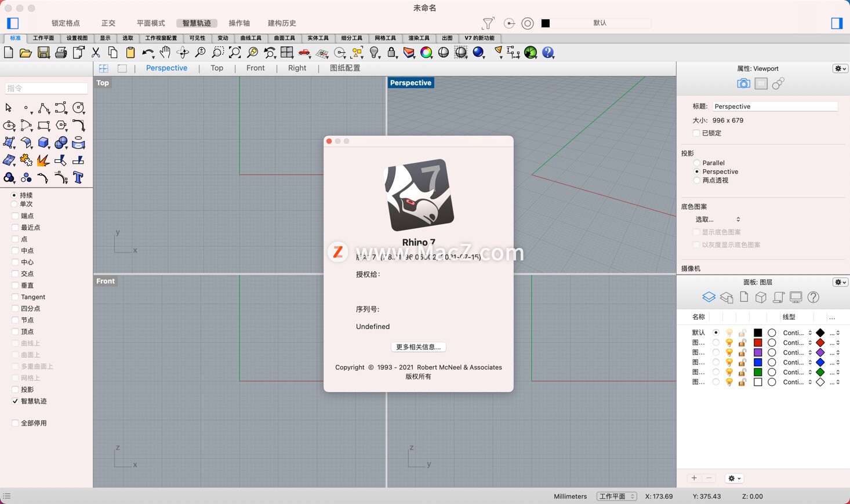Screen dimensions: 850x504
Task: Open the linetype dropdown for the red layer
Action: click(797, 343)
